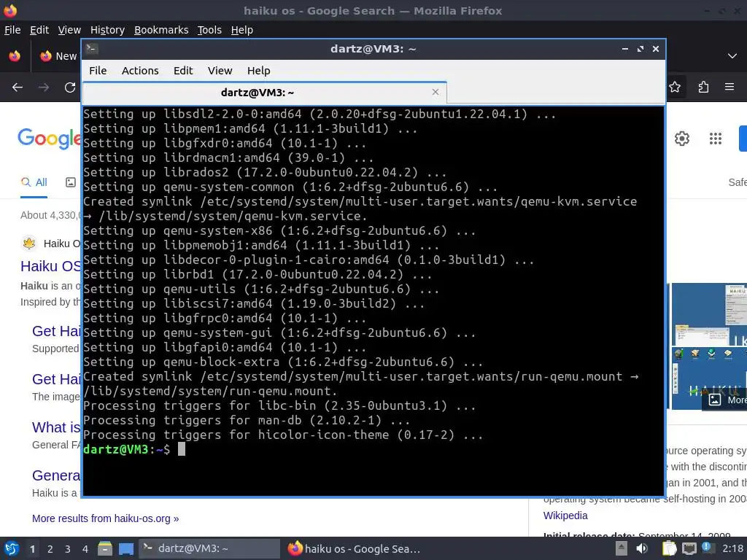Click the Firefox logo in window title bar
The height and width of the screenshot is (560, 747).
(10, 10)
